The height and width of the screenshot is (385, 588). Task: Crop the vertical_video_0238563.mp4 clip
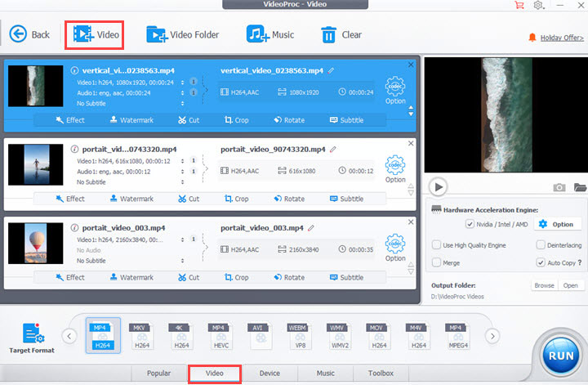tap(236, 120)
